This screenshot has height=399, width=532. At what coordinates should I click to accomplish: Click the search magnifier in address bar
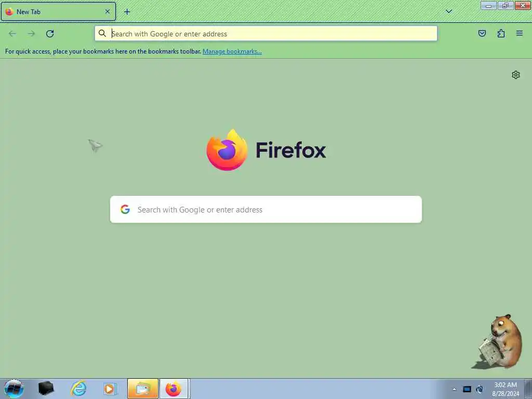pyautogui.click(x=102, y=33)
